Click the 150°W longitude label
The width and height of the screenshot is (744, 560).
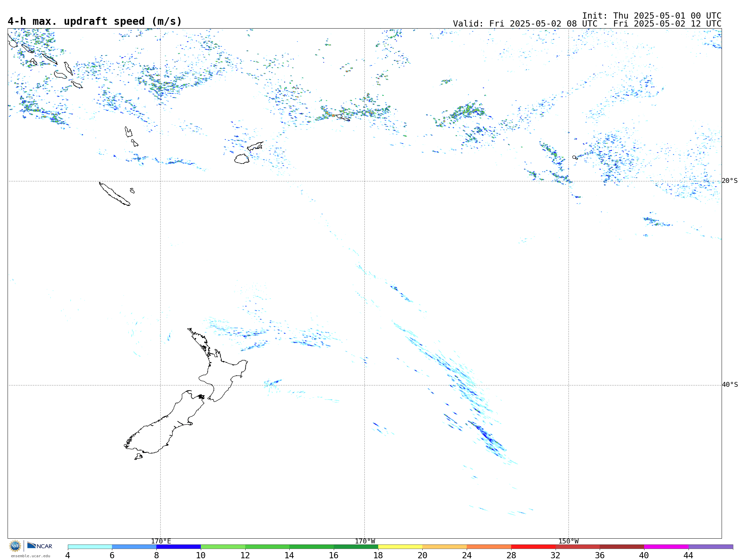click(x=568, y=541)
